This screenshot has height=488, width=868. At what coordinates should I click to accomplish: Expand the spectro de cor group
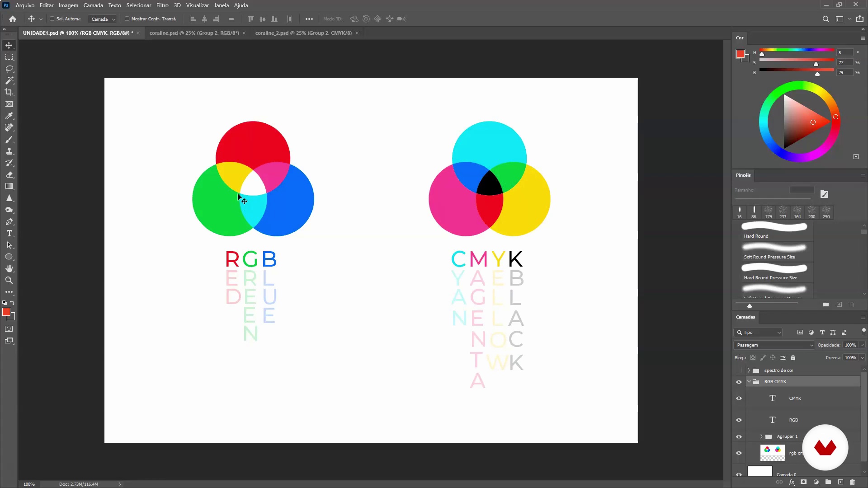(749, 371)
